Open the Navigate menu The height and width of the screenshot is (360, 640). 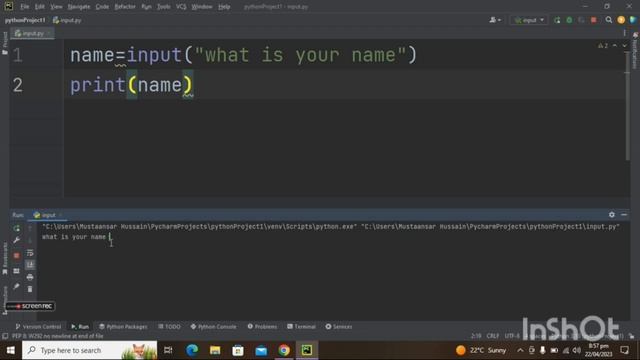click(79, 7)
